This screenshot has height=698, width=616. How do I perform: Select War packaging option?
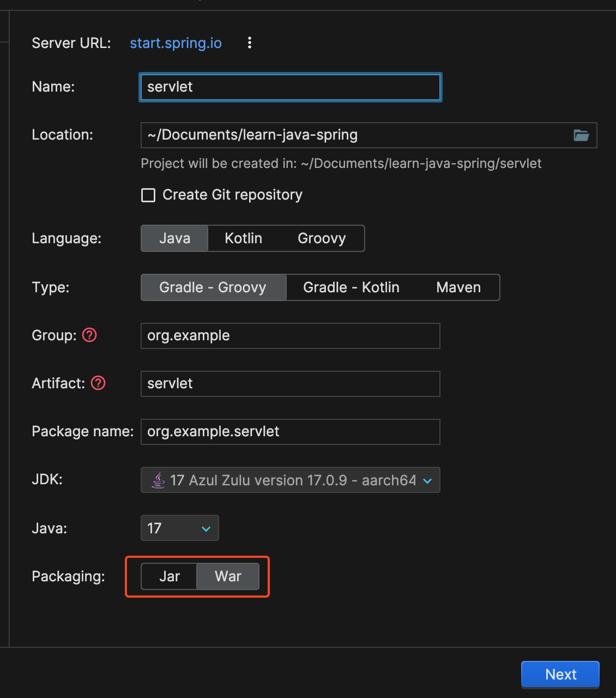pyautogui.click(x=228, y=576)
